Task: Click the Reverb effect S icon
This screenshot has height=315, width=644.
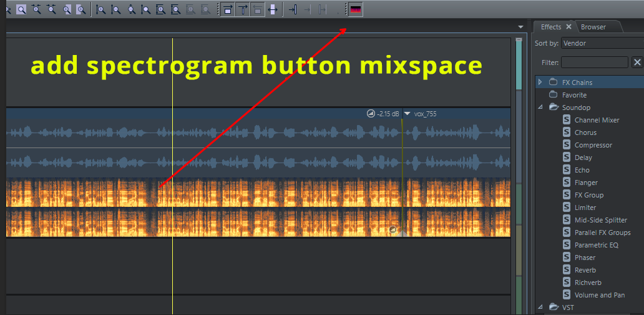Action: [x=567, y=270]
